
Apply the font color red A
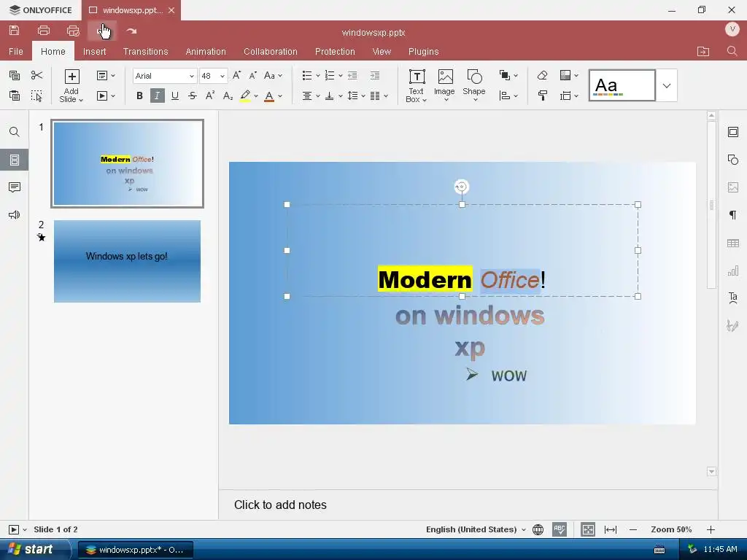point(268,96)
